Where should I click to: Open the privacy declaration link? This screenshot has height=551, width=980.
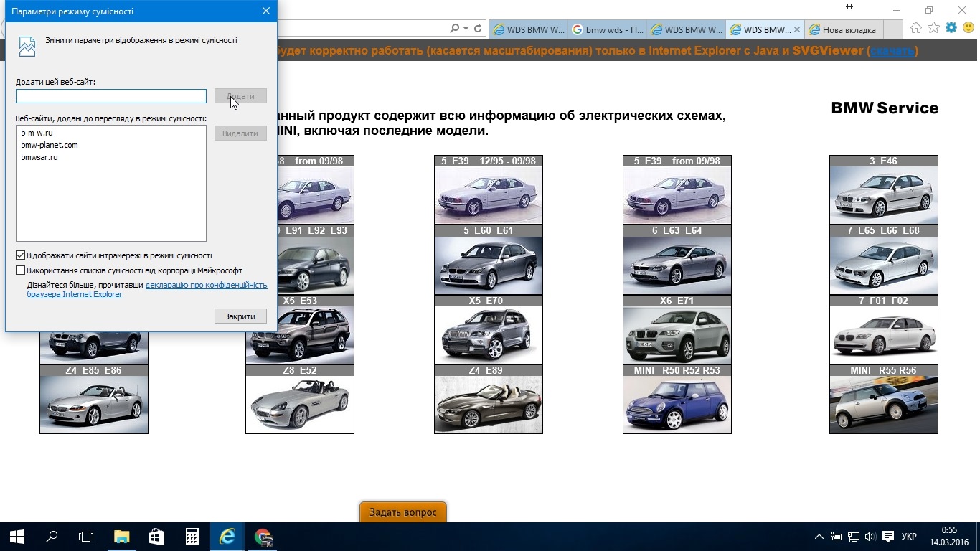point(207,285)
